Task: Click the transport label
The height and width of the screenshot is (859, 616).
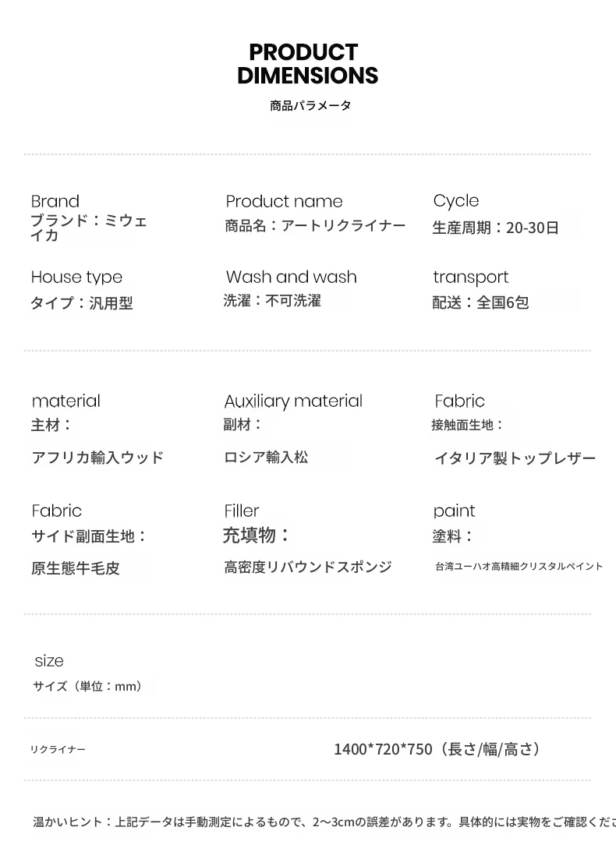Action: pyautogui.click(x=470, y=277)
